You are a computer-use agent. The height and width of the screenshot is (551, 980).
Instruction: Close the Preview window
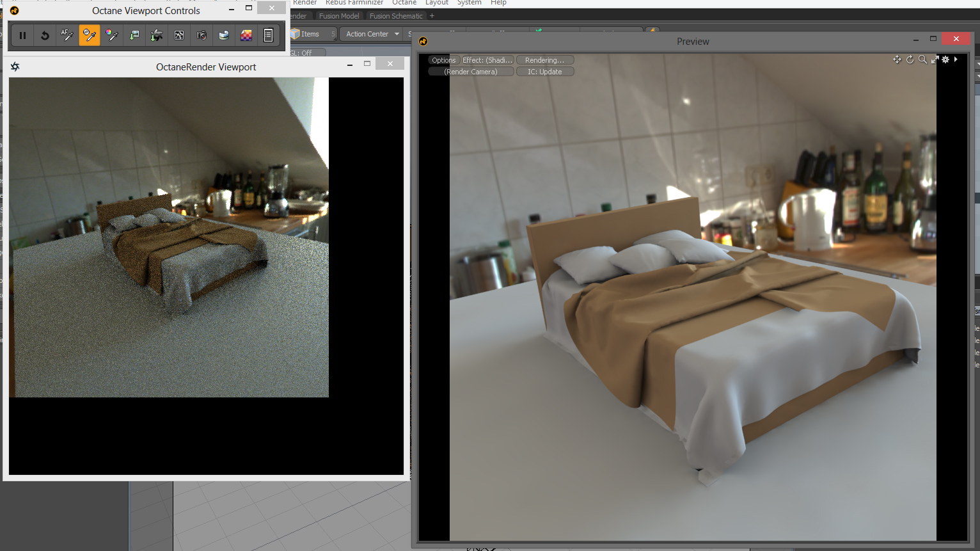pyautogui.click(x=956, y=39)
